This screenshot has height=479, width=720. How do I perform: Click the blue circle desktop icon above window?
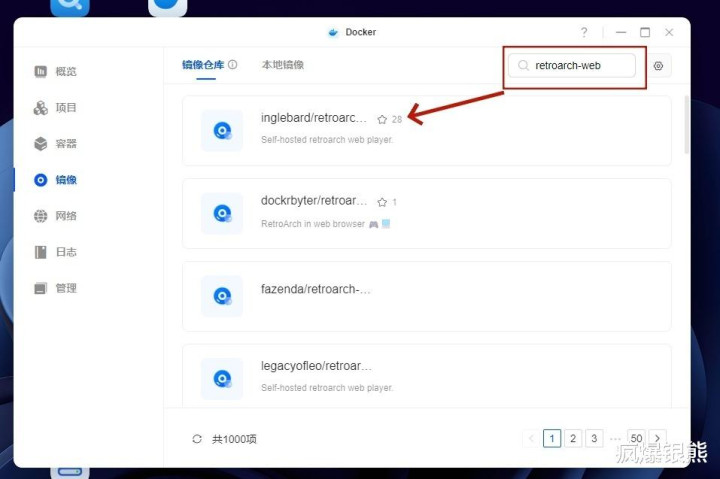168,7
